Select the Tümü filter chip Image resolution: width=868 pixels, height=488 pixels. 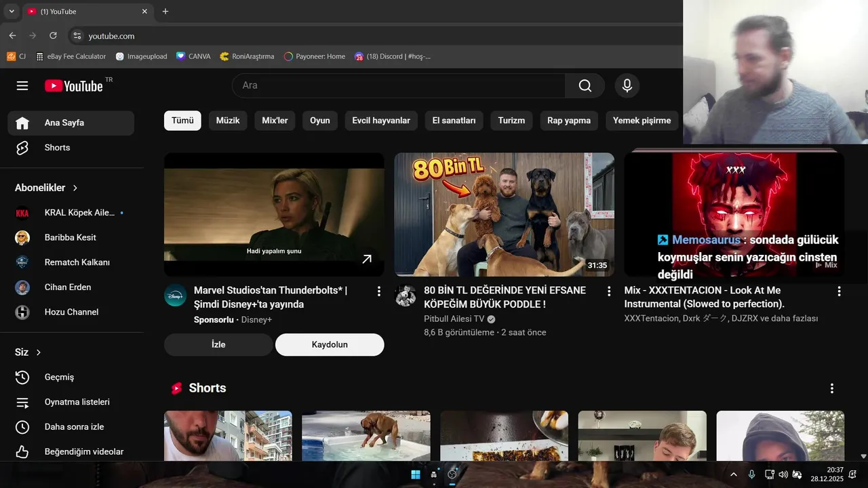click(182, 121)
